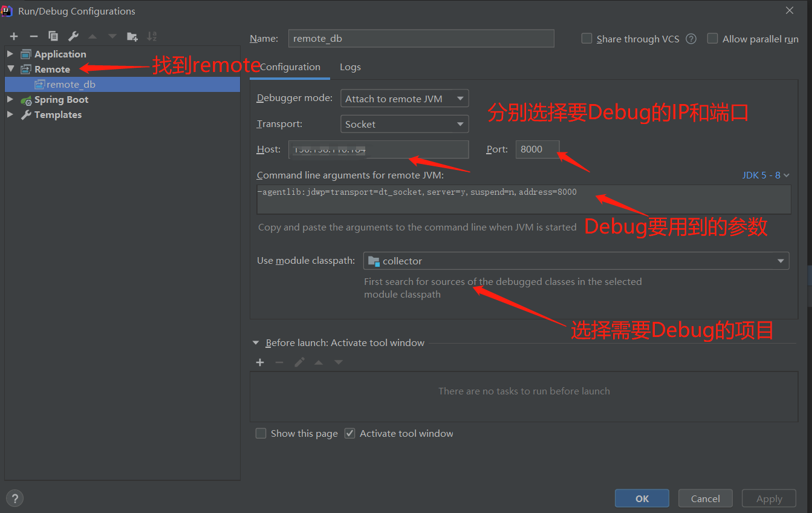Collapse the Remote tree node
This screenshot has height=513, width=812.
[10, 69]
